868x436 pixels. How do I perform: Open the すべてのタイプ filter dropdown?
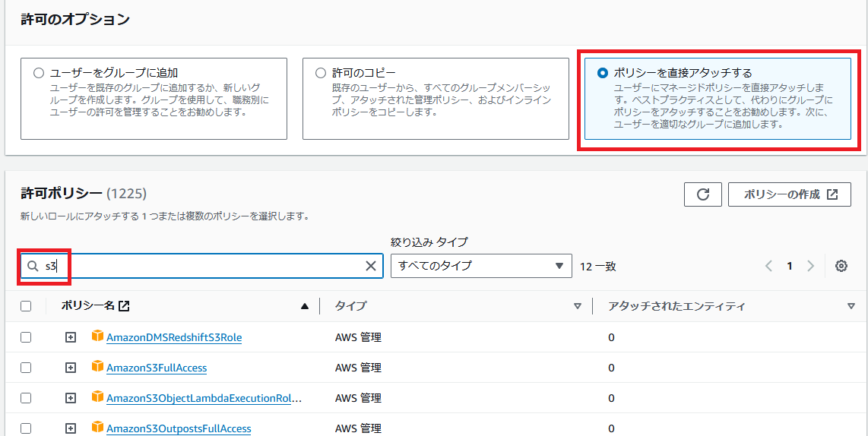(481, 266)
